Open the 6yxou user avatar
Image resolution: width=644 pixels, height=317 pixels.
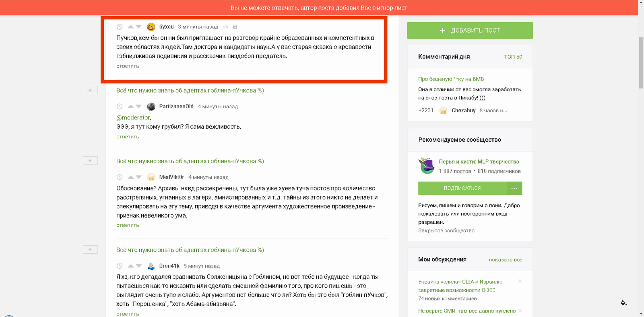pos(151,27)
